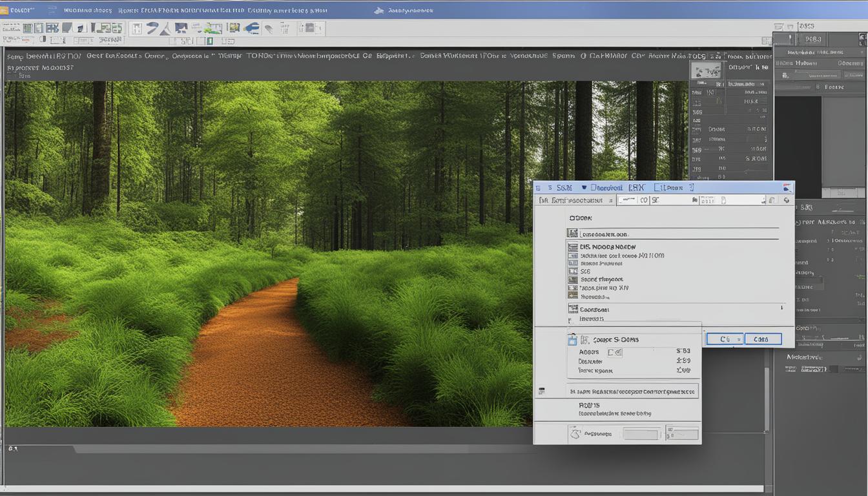Open the blue export icon on the toolbar
Image resolution: width=868 pixels, height=496 pixels.
pyautogui.click(x=253, y=28)
